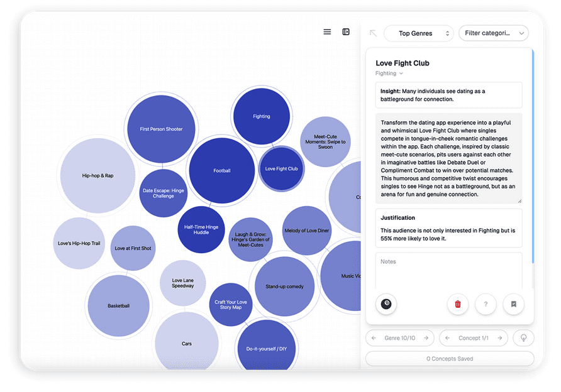Open the Filter categories dropdown

coord(493,33)
